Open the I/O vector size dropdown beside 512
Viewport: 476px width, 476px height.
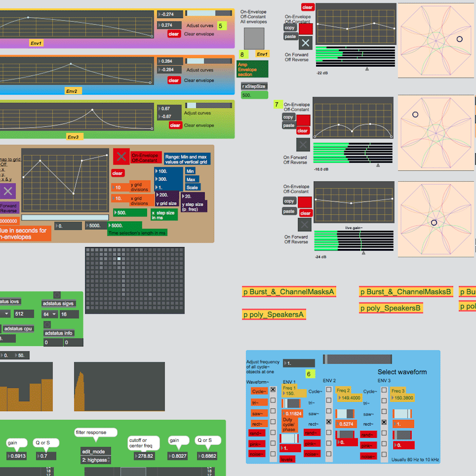tap(6, 314)
